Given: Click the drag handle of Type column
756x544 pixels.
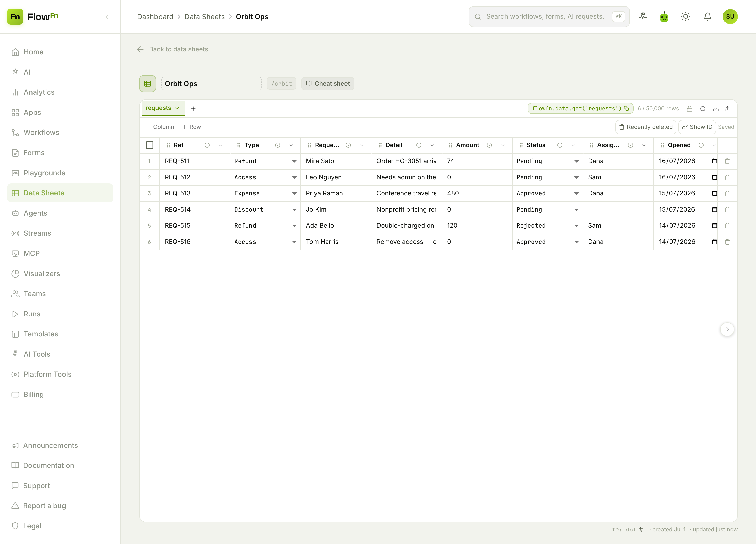Looking at the screenshot, I should 239,145.
